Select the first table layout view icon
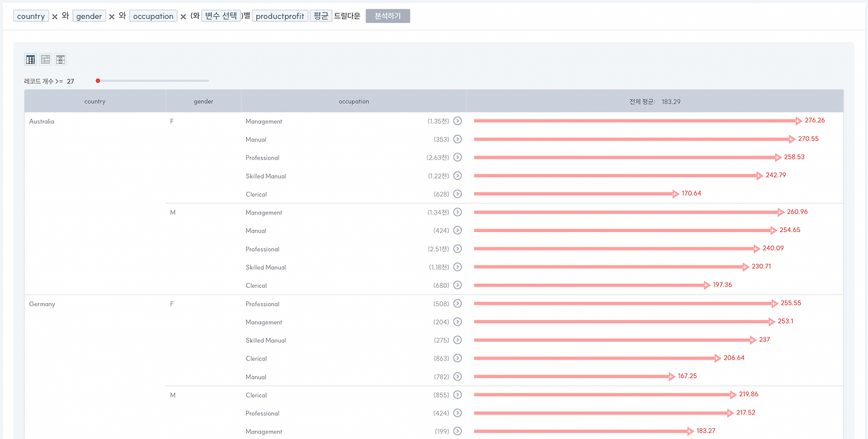The image size is (868, 439). coord(31,60)
